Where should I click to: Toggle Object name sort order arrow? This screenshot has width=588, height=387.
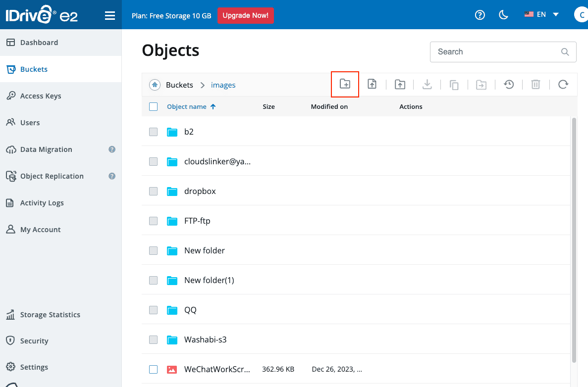click(x=212, y=106)
